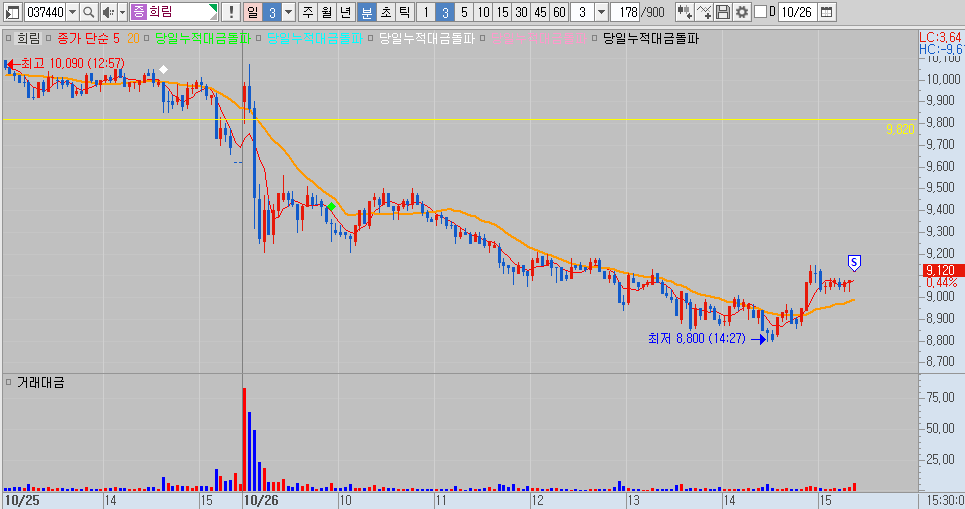
Task: Click the green diamond chart marker
Action: pyautogui.click(x=332, y=207)
